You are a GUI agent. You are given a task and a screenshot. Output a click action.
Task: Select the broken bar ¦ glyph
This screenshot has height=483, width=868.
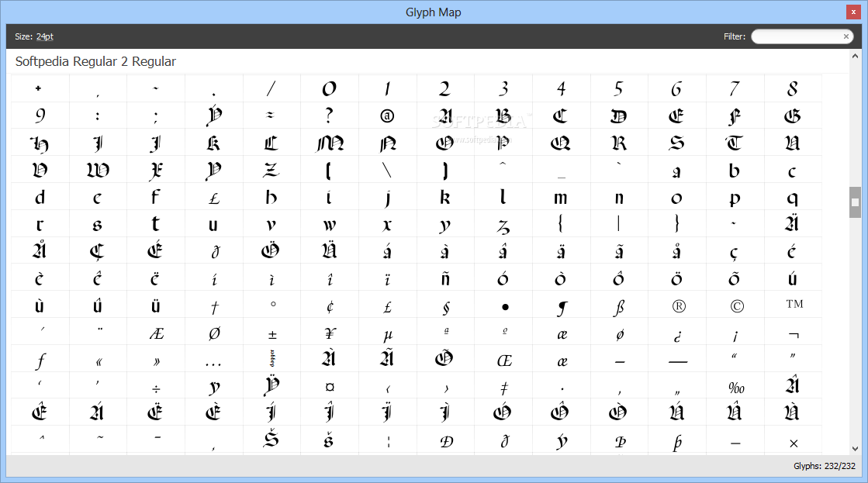pyautogui.click(x=388, y=440)
